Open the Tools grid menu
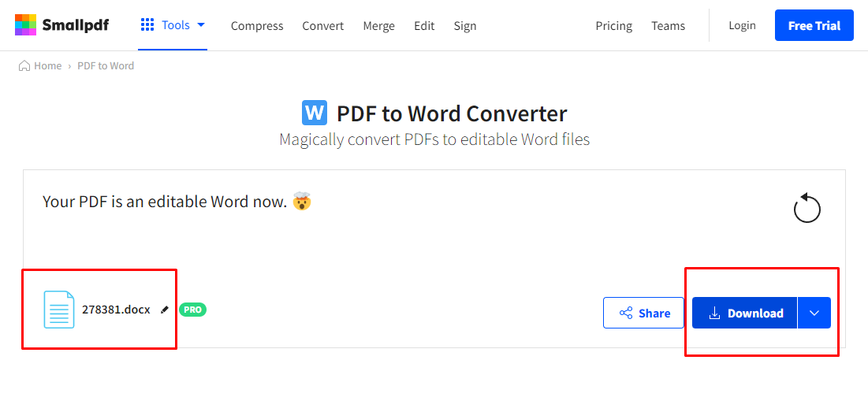 (173, 25)
